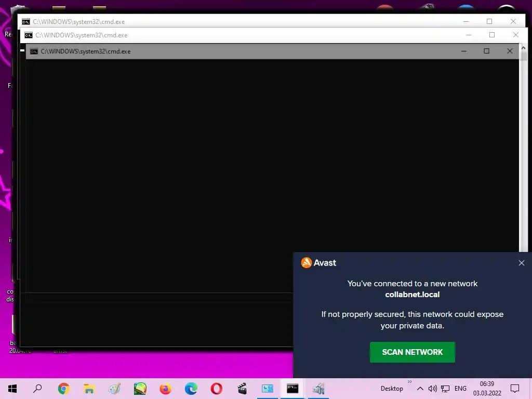Open taskbar search magnifier
532x399 pixels.
(37, 389)
